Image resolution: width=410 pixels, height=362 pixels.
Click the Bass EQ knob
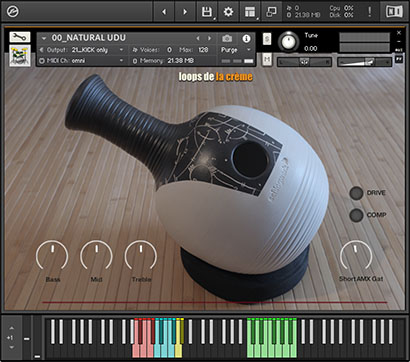(52, 255)
